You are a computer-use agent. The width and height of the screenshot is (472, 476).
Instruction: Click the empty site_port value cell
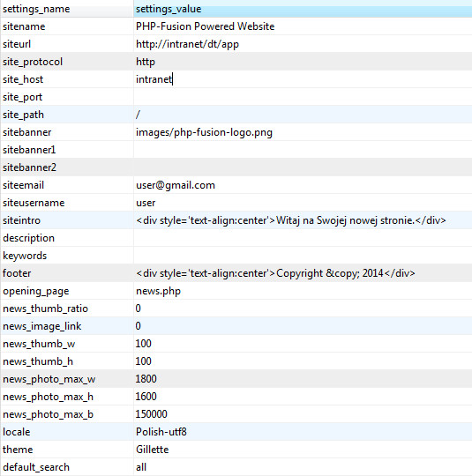(303, 97)
